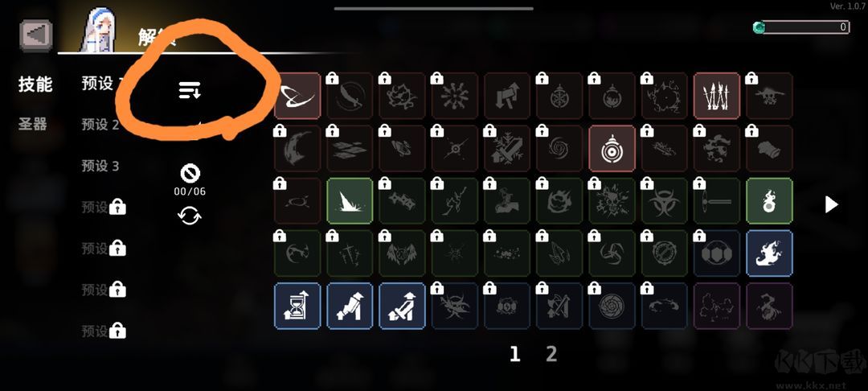The image size is (868, 391).
Task: Click the gem currency bar
Action: [801, 27]
